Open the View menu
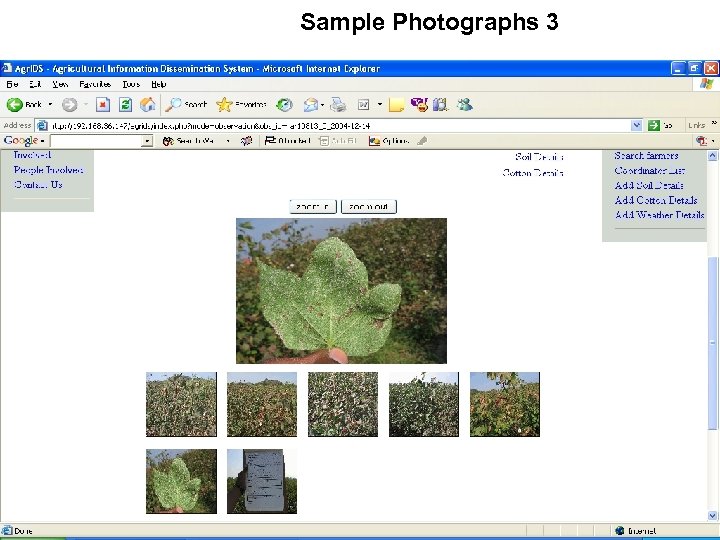This screenshot has height=540, width=720. tap(60, 84)
